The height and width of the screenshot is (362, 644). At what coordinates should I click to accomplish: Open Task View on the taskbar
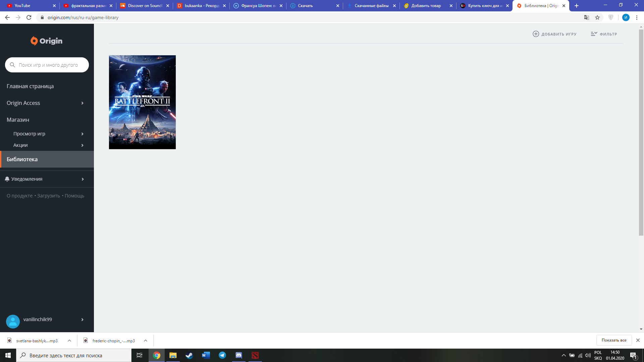point(140,355)
